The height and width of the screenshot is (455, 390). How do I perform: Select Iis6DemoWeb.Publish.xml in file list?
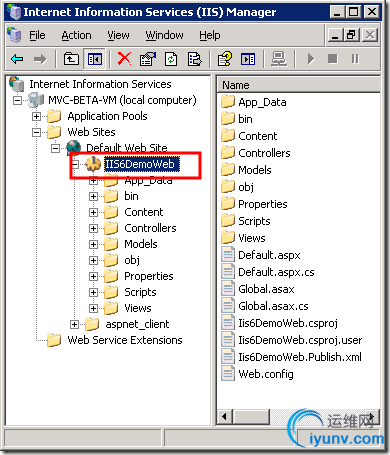click(300, 357)
